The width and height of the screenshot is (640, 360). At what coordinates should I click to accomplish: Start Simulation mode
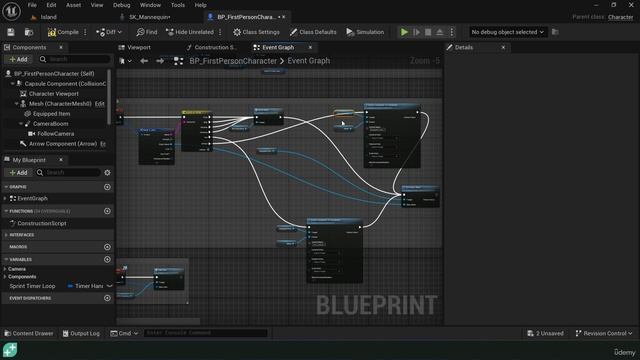point(365,32)
